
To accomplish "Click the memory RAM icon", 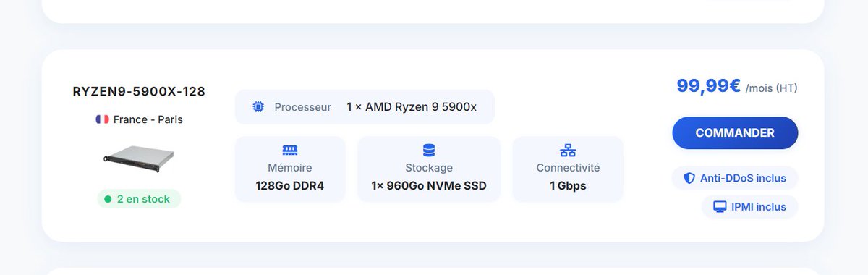I will [290, 151].
